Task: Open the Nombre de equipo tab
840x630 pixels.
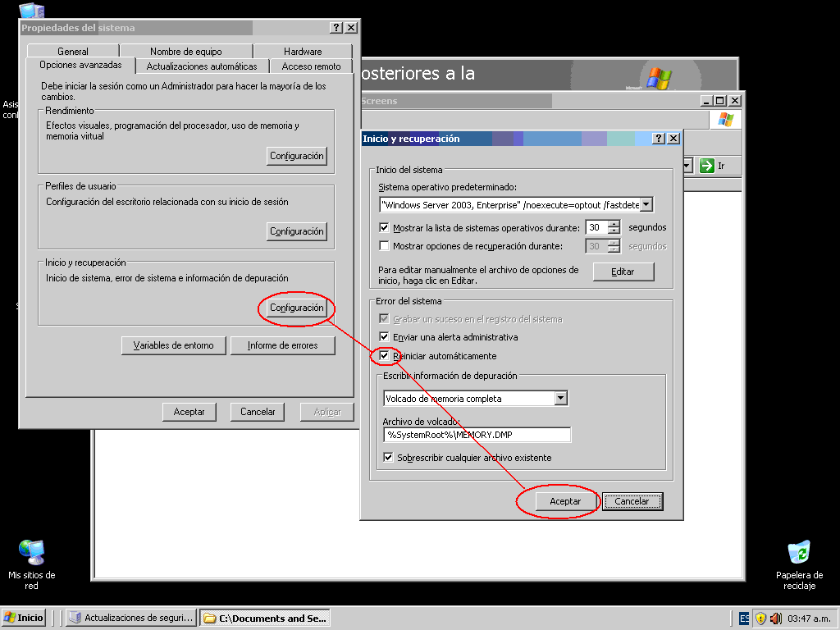Action: [x=186, y=52]
